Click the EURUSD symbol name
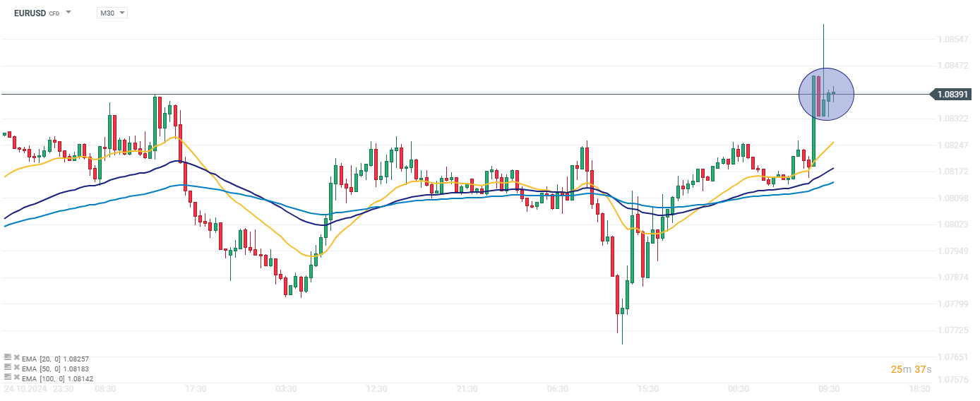Image resolution: width=980 pixels, height=401 pixels. [x=30, y=13]
